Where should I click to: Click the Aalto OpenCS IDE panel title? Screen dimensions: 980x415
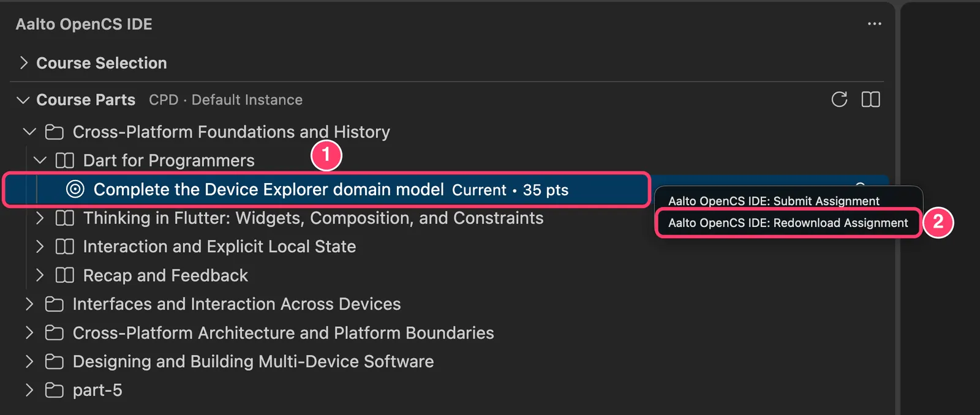point(84,24)
